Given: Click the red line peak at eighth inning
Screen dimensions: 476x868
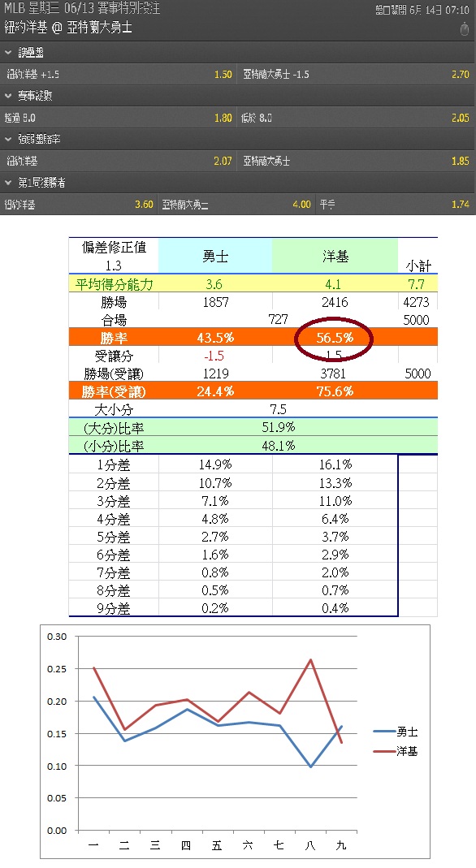Looking at the screenshot, I should coord(310,660).
